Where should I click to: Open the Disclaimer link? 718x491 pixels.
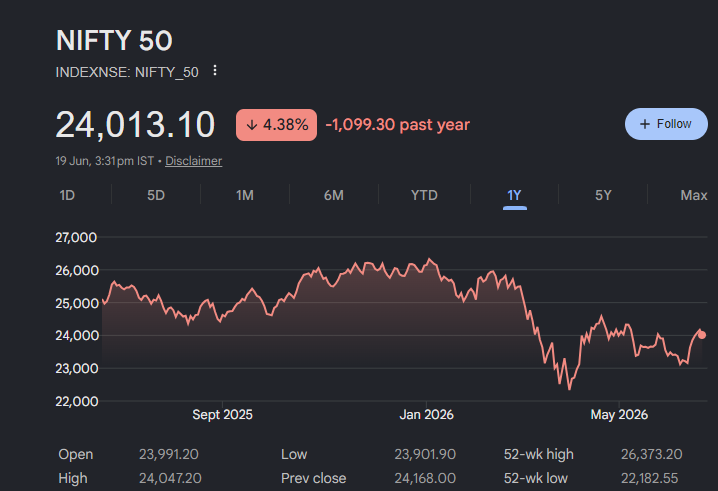pos(193,161)
